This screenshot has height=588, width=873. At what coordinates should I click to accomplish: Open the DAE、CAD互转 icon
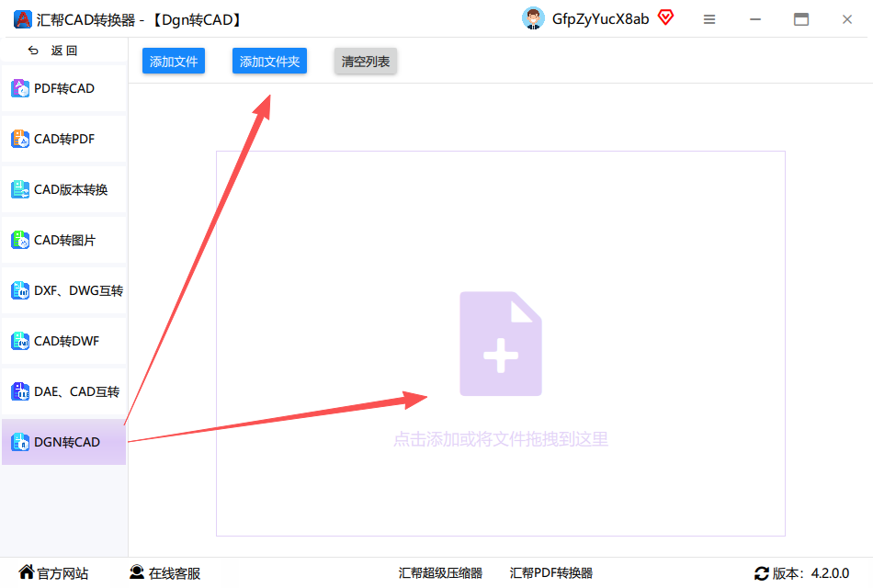[x=20, y=391]
